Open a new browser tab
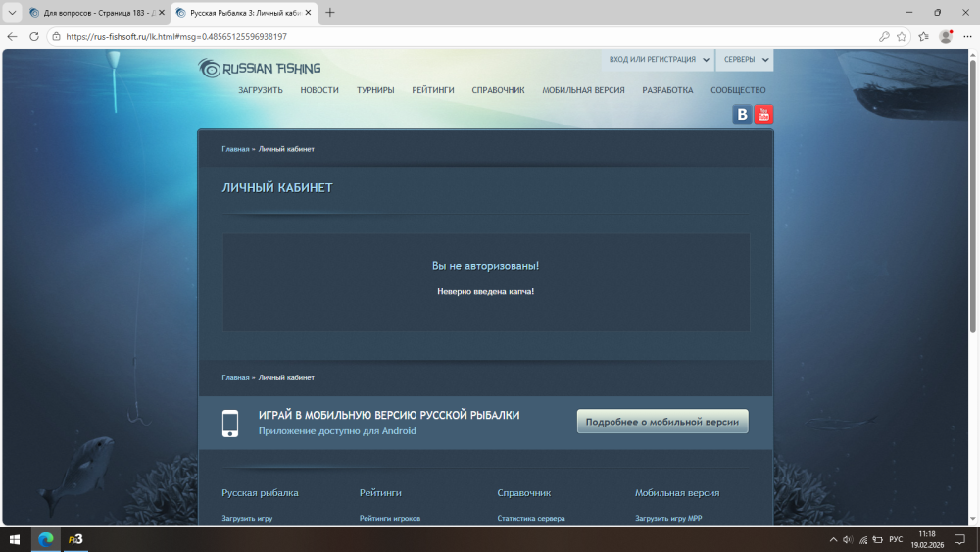This screenshot has width=980, height=552. click(330, 13)
